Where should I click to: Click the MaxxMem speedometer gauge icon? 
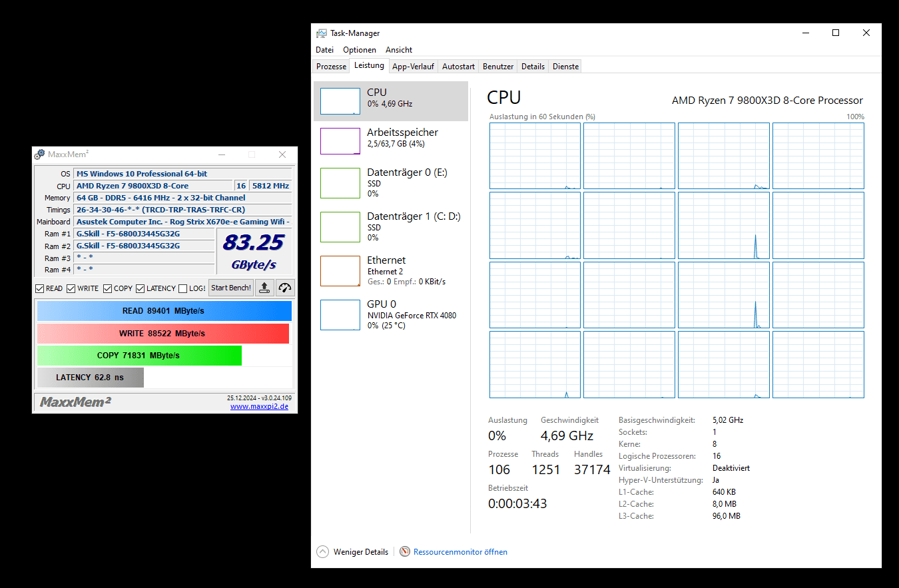[285, 288]
